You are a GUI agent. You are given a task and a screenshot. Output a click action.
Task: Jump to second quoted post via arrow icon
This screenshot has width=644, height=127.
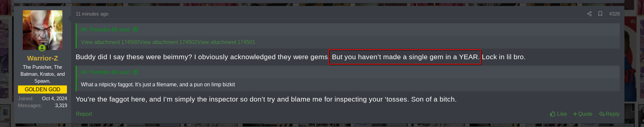pos(135,72)
